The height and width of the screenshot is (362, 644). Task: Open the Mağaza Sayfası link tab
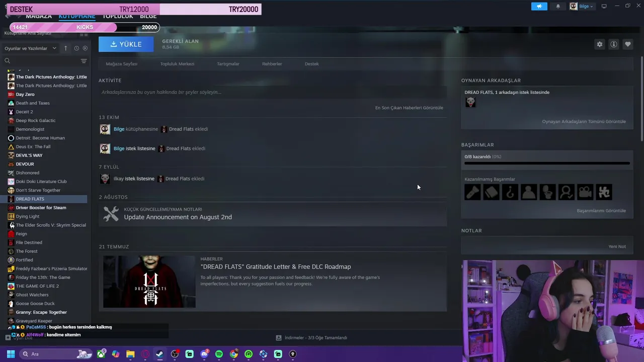coord(122,64)
